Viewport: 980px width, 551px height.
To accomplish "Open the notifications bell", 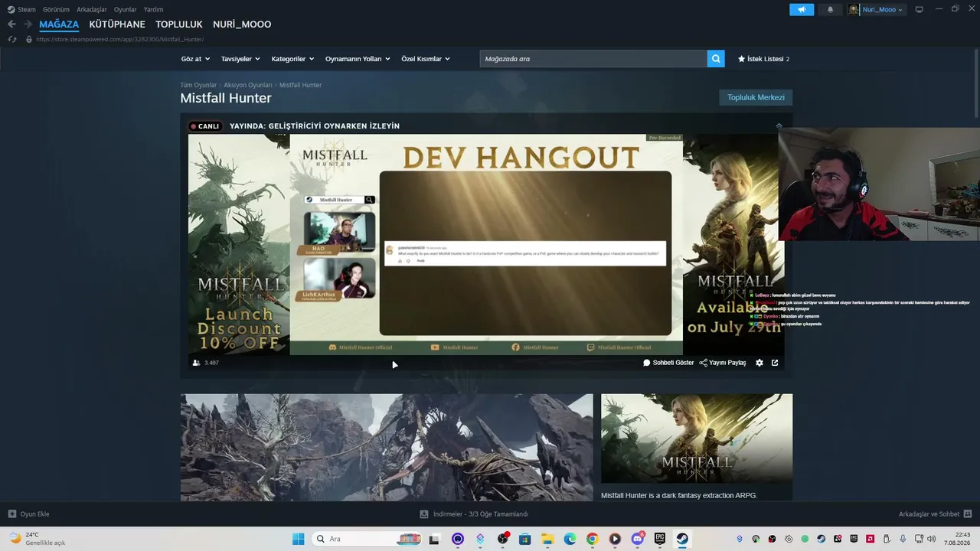I will click(831, 9).
